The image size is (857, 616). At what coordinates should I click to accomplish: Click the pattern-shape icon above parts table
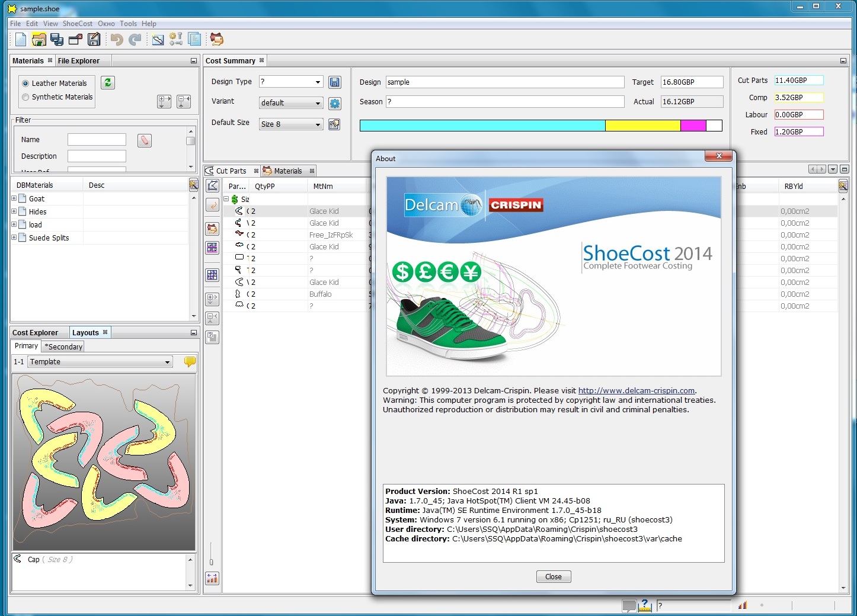pos(212,185)
